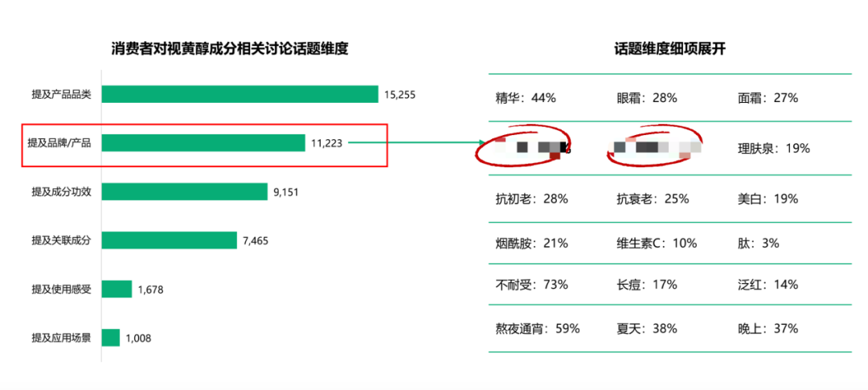The height and width of the screenshot is (390, 868).
Task: Click the 不耐受：73% cell
Action: click(532, 285)
